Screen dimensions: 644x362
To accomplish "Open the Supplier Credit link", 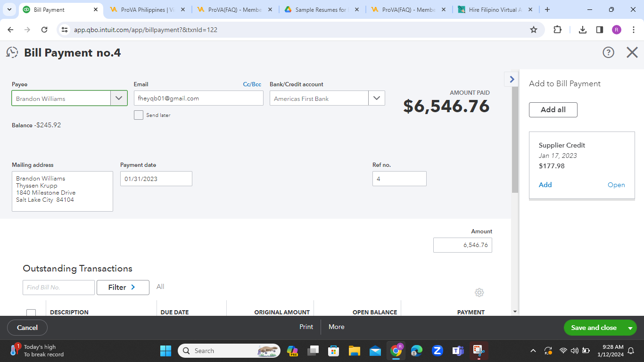I will tap(616, 185).
